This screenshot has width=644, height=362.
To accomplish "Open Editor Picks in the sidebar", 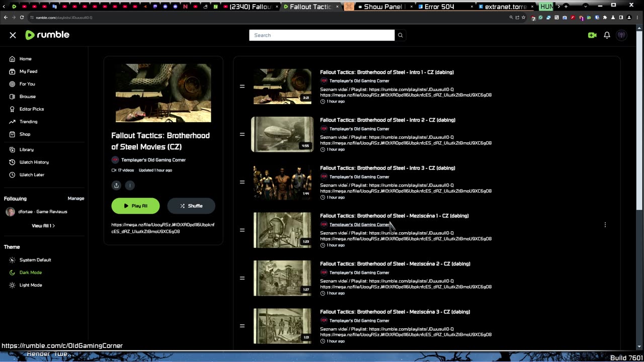I will (x=32, y=109).
